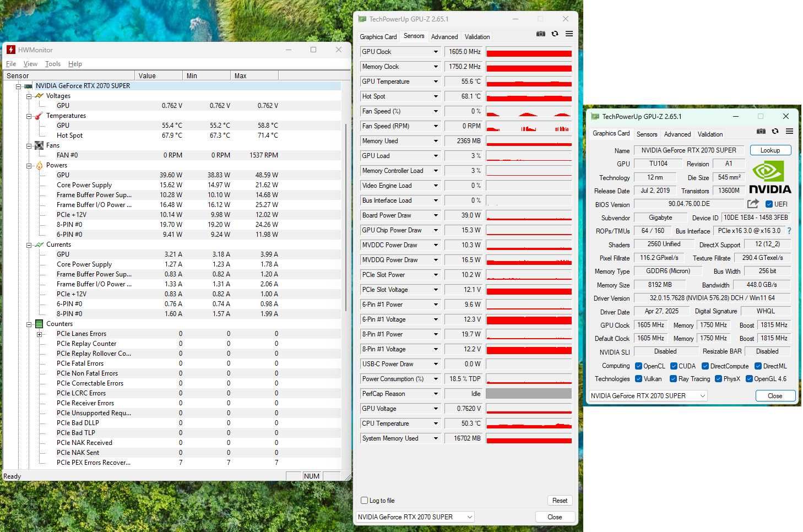
Task: Open the Tools menu in HWMonitor
Action: 53,64
